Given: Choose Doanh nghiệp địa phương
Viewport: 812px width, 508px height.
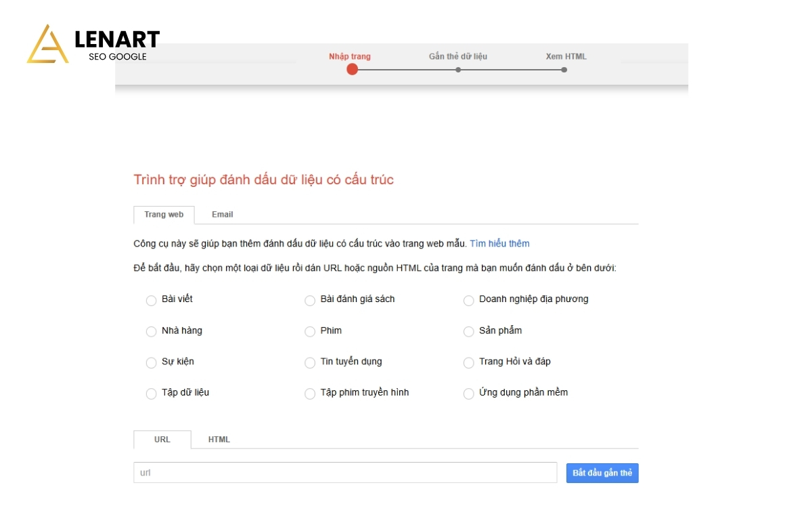Looking at the screenshot, I should (x=468, y=300).
